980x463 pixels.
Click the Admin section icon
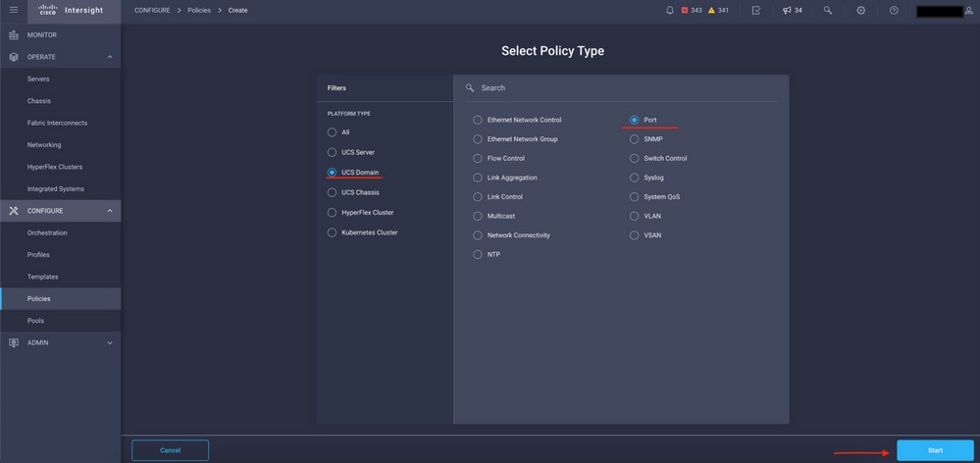click(14, 342)
